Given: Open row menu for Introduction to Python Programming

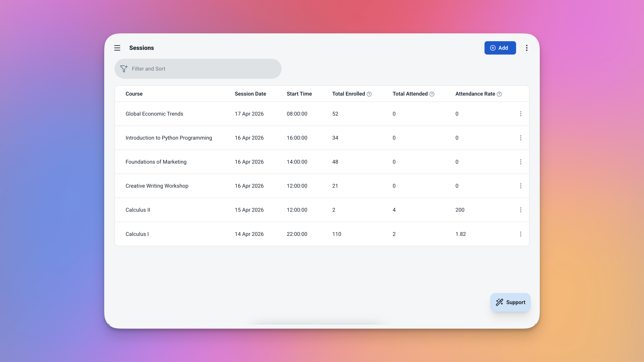Looking at the screenshot, I should tap(521, 138).
